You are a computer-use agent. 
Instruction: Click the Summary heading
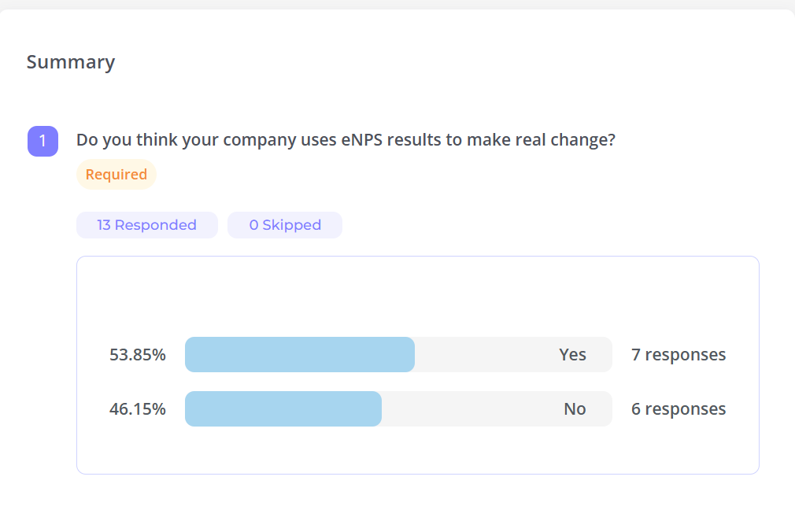[x=71, y=62]
